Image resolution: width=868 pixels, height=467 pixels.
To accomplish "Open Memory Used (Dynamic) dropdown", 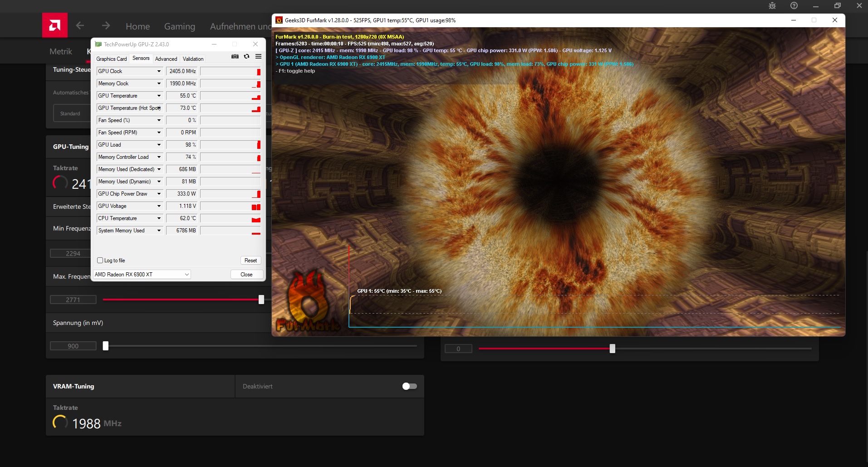I will point(159,182).
